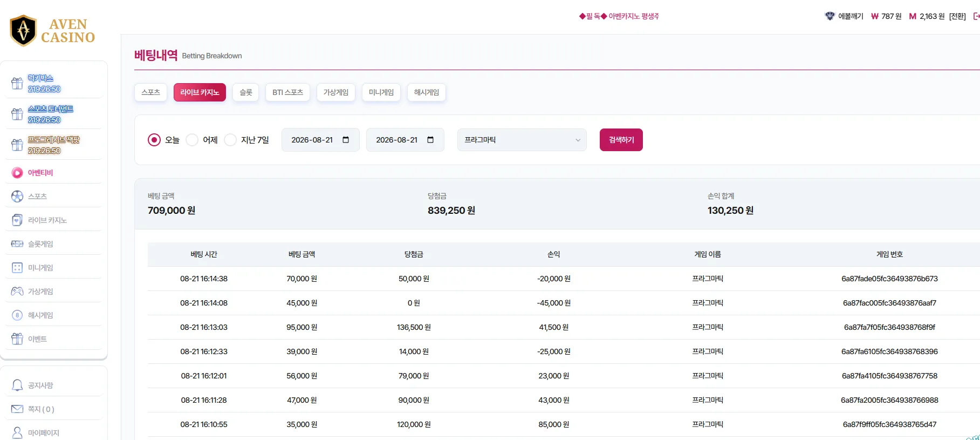
Task: Click the [전환] points convert link
Action: tap(957, 16)
